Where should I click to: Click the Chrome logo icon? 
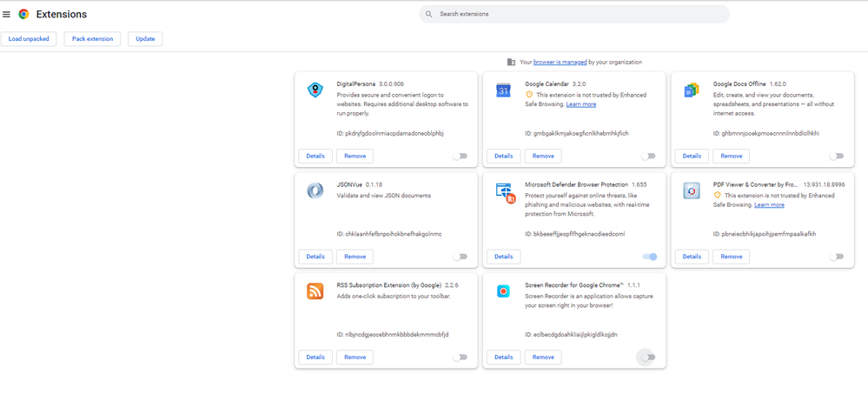(x=23, y=15)
